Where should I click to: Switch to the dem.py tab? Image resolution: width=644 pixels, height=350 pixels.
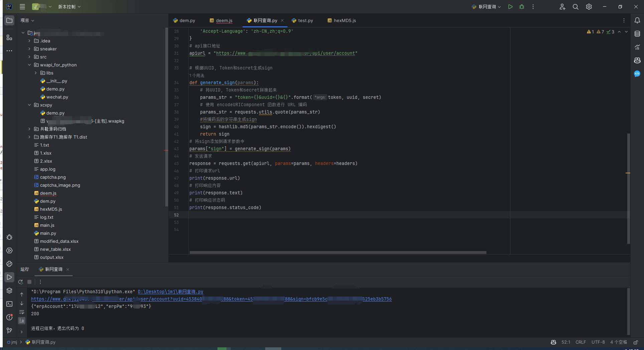(184, 20)
